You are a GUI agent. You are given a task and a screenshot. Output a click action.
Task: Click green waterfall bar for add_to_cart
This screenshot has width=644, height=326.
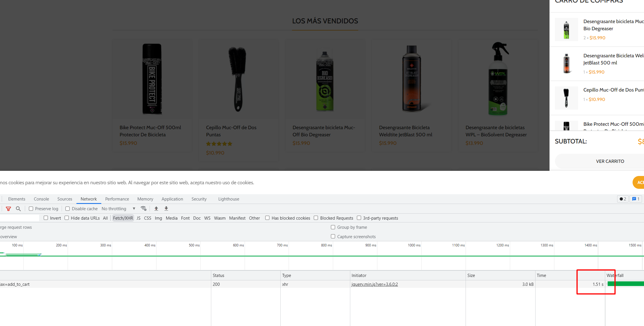pyautogui.click(x=625, y=284)
